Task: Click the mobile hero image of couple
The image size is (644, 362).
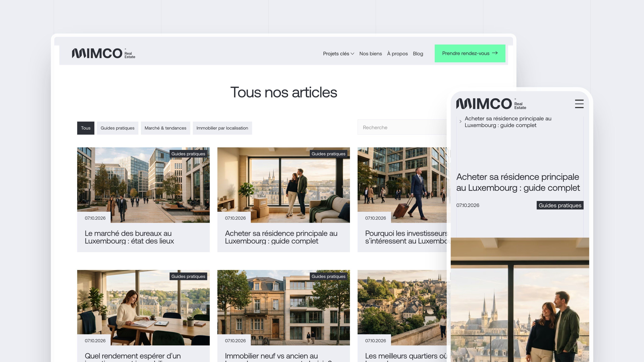Action: click(520, 299)
